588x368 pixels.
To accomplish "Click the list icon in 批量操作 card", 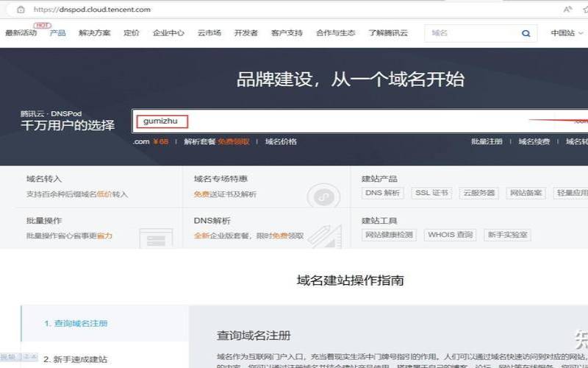I will coord(156,238).
